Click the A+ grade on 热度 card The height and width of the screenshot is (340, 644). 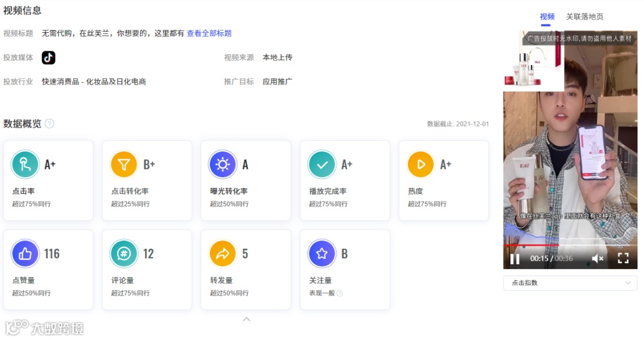445,165
